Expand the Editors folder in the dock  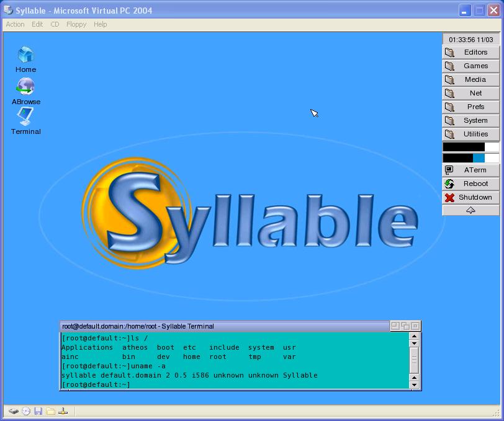coord(471,52)
